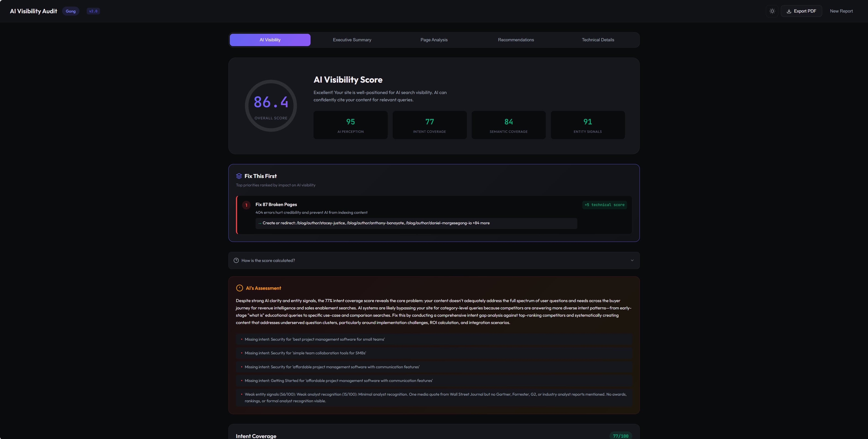Screen dimensions: 868x439
Task: Click the chevron arrow on score calculation row
Action: (x=632, y=260)
